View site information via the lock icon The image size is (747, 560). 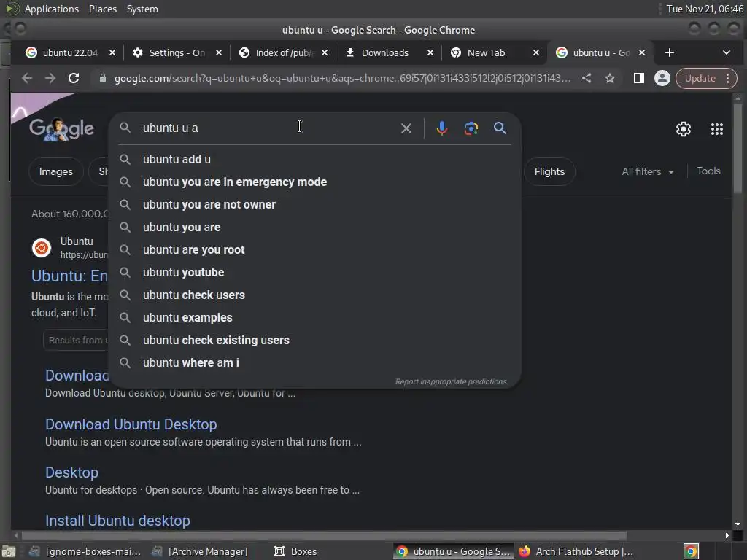(x=102, y=78)
